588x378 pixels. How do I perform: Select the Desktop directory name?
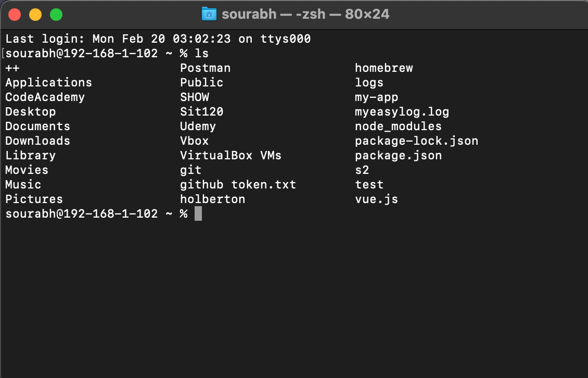tap(30, 111)
